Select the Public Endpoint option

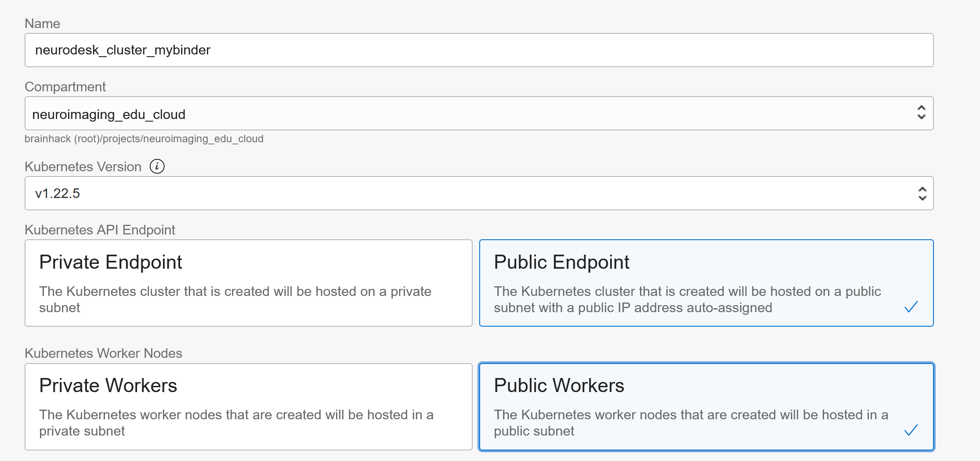(x=706, y=283)
